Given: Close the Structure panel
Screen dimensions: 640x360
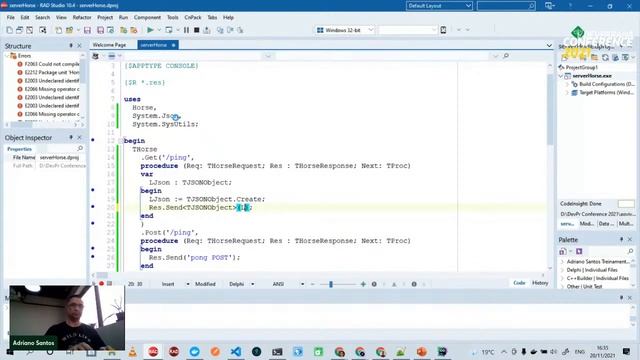Looking at the screenshot, I should 80,46.
